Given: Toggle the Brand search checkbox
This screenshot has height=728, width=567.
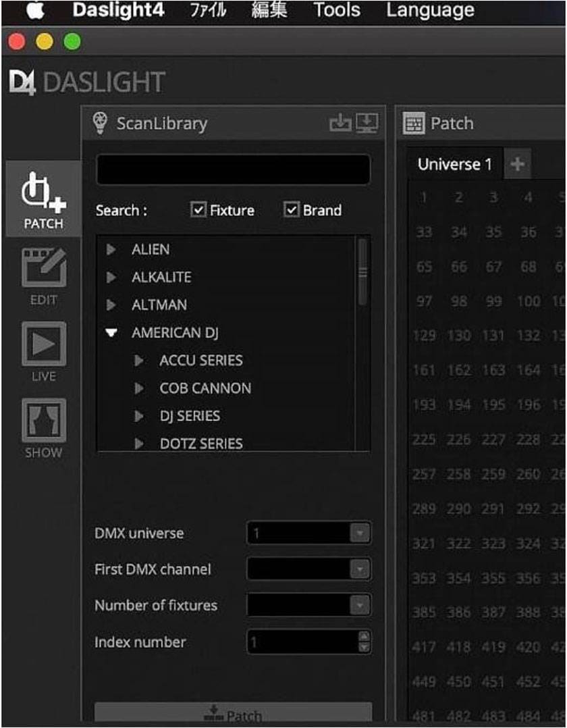Looking at the screenshot, I should point(292,210).
